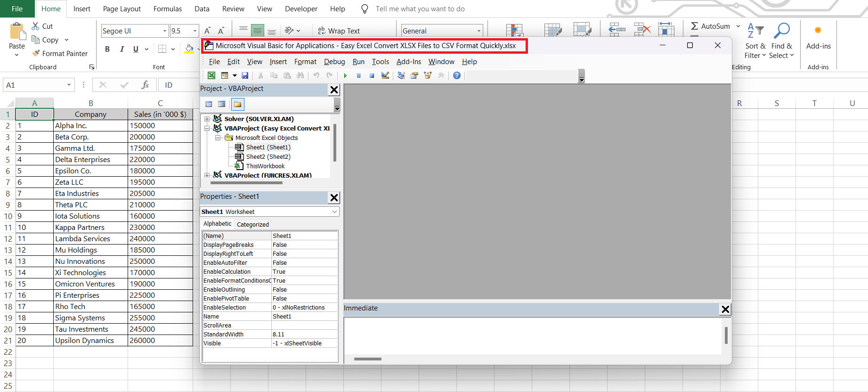Open the Insert object dropdown arrow in VBA toolbar
Image resolution: width=868 pixels, height=392 pixels.
tap(235, 75)
